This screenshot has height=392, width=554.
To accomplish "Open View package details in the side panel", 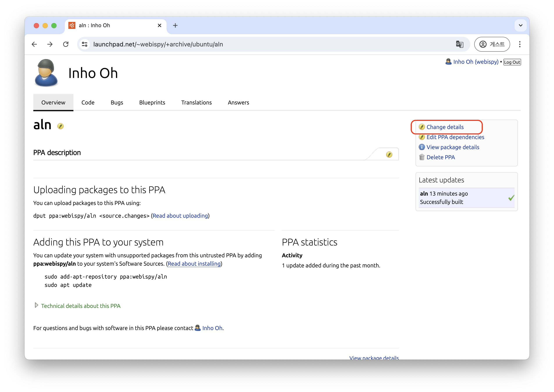I will point(453,147).
